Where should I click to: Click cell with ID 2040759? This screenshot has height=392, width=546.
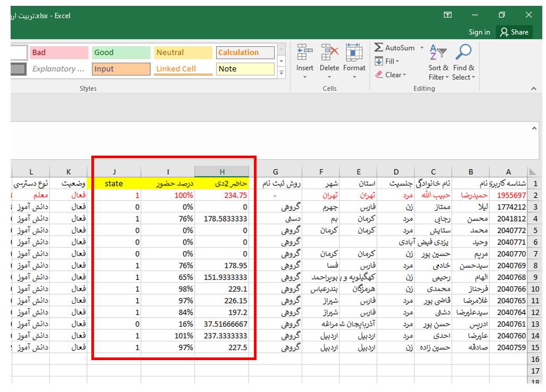[x=508, y=347]
